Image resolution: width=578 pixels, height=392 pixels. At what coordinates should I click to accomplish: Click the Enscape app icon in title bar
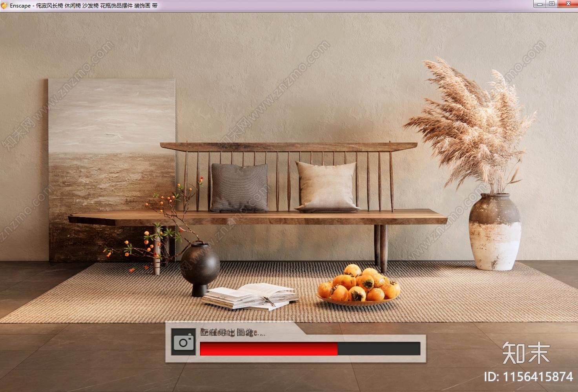click(x=4, y=5)
